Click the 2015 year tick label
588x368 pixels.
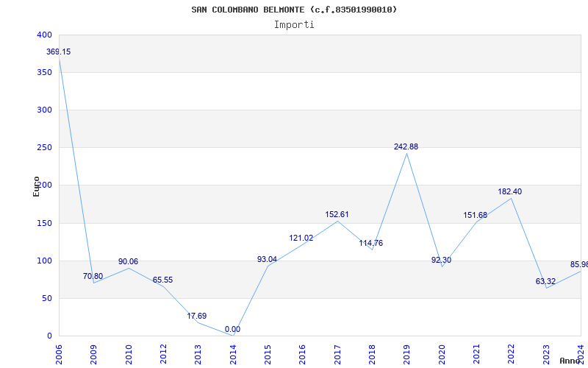click(268, 355)
